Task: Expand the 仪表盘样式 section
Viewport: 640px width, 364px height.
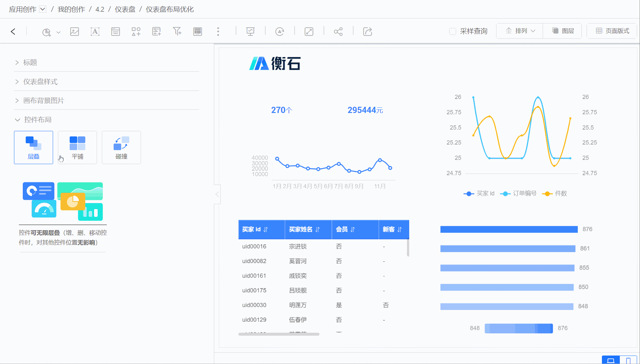Action: tap(40, 81)
